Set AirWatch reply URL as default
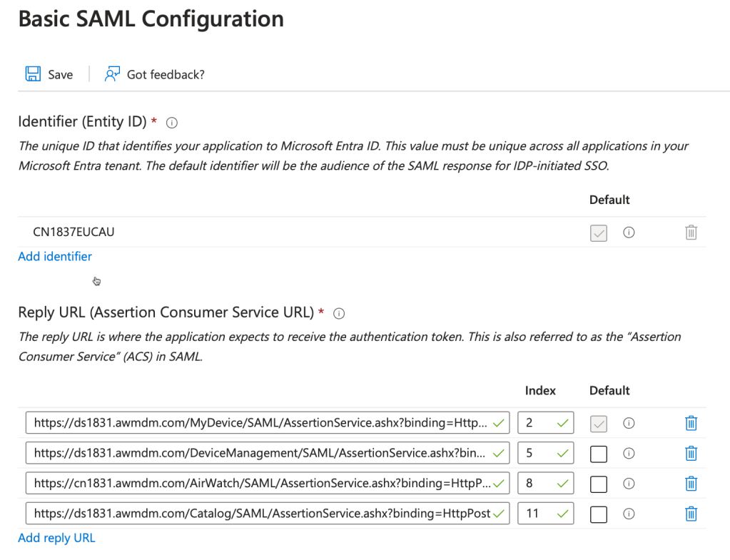 tap(599, 484)
